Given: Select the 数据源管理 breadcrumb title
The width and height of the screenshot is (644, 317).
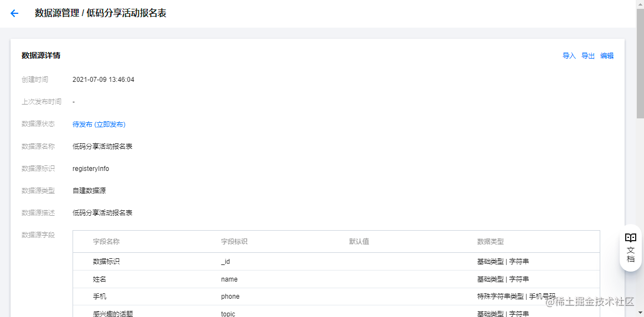Looking at the screenshot, I should click(56, 13).
